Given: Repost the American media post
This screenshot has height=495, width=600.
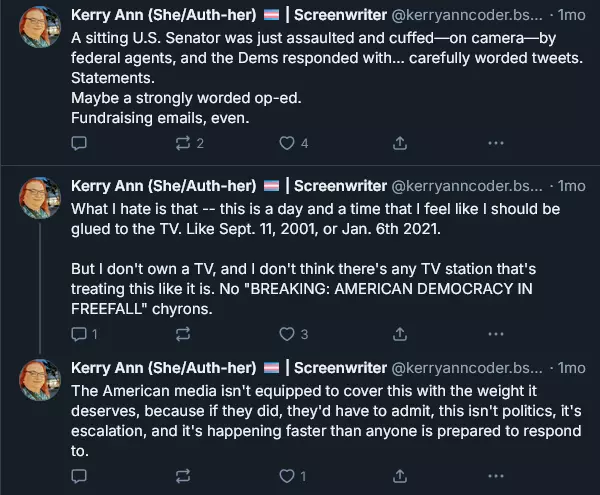Looking at the screenshot, I should tap(183, 476).
